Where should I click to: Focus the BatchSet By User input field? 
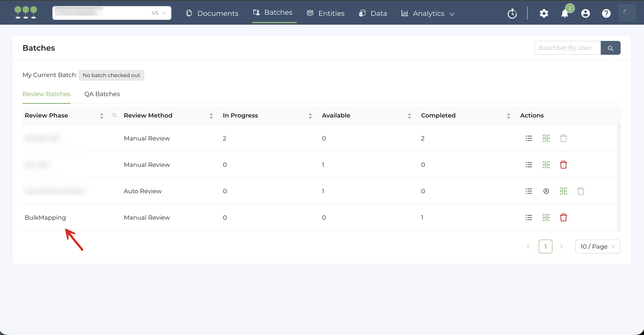pyautogui.click(x=567, y=48)
